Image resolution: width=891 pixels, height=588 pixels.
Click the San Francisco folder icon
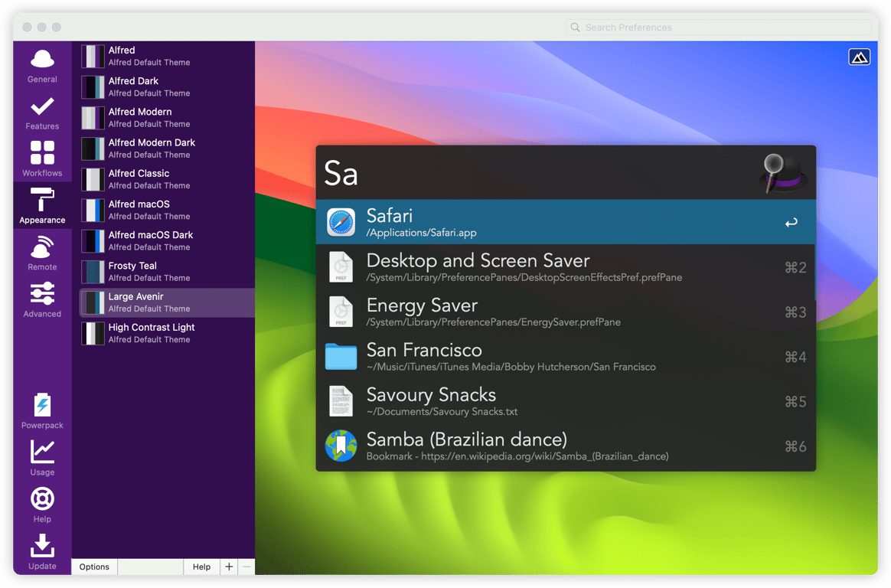coord(341,357)
